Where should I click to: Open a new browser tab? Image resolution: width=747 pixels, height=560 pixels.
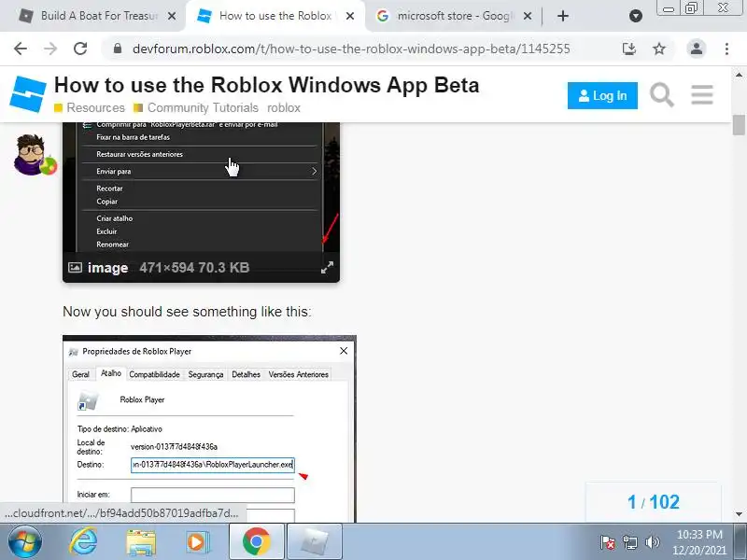(563, 16)
